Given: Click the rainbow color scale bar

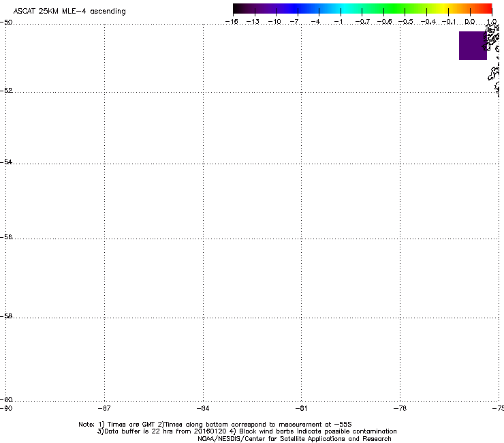Looking at the screenshot, I should pos(362,8).
